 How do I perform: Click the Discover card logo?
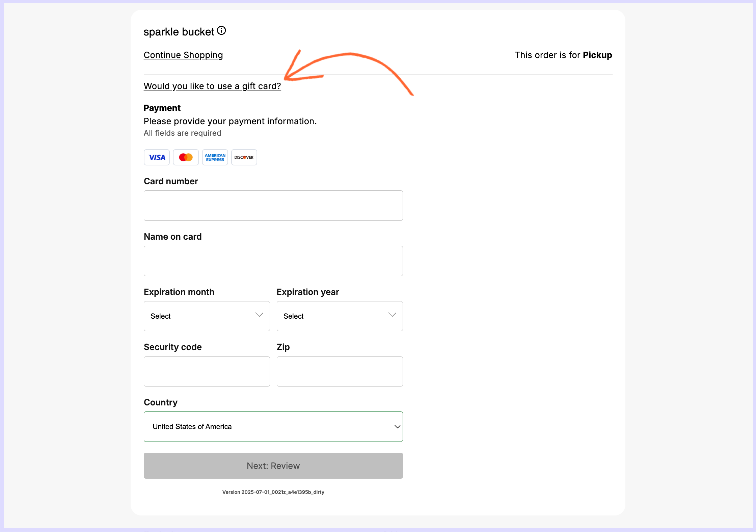pyautogui.click(x=244, y=157)
